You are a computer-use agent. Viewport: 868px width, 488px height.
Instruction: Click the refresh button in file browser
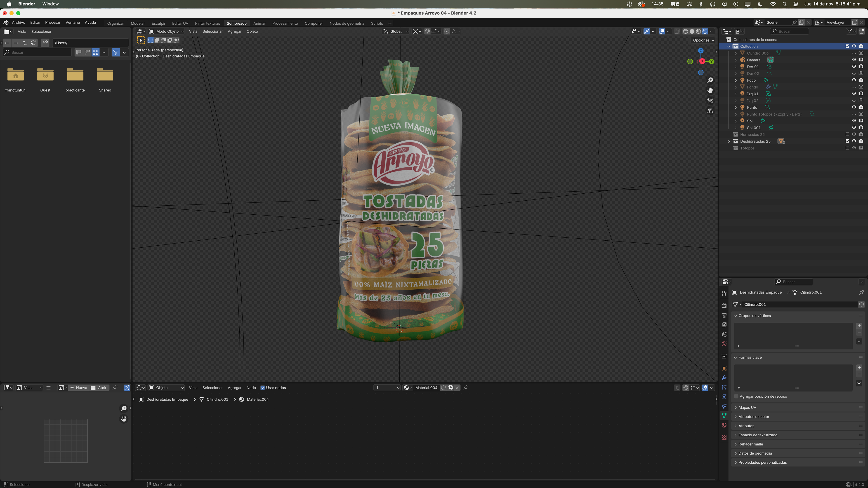pos(33,43)
